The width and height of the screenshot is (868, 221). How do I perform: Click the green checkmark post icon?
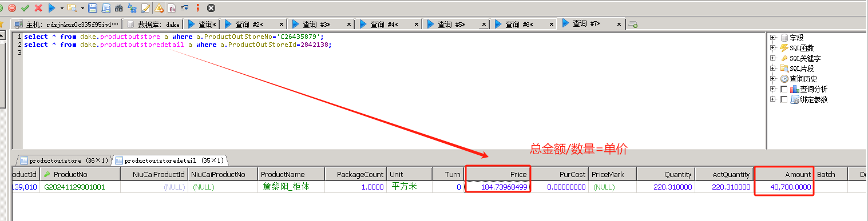click(25, 8)
